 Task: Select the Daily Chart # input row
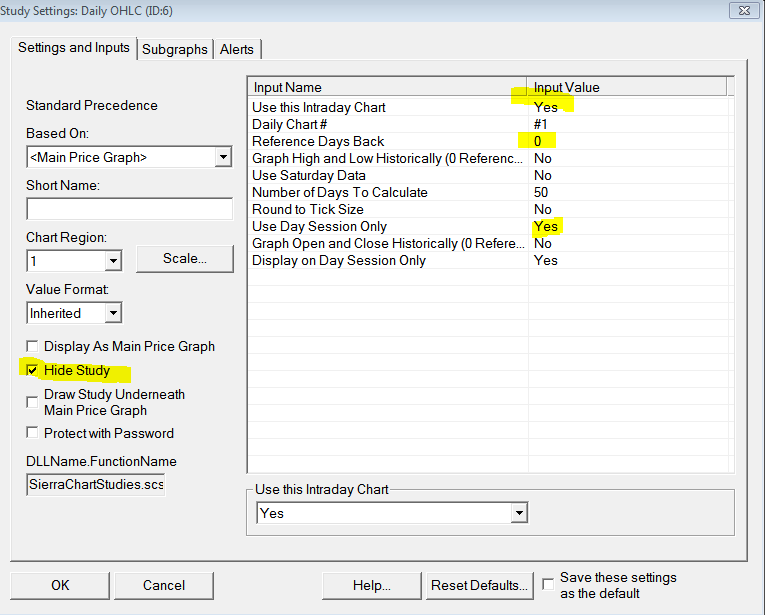coord(490,124)
